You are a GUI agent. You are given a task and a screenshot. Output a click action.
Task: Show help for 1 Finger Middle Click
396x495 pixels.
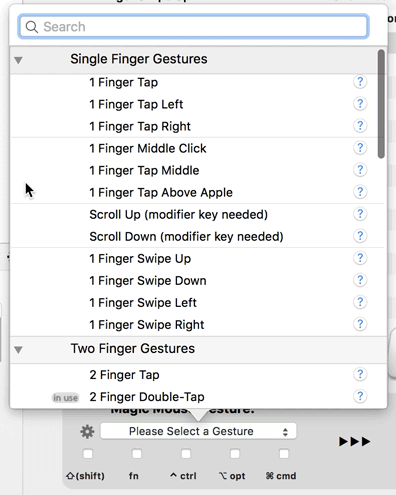360,148
